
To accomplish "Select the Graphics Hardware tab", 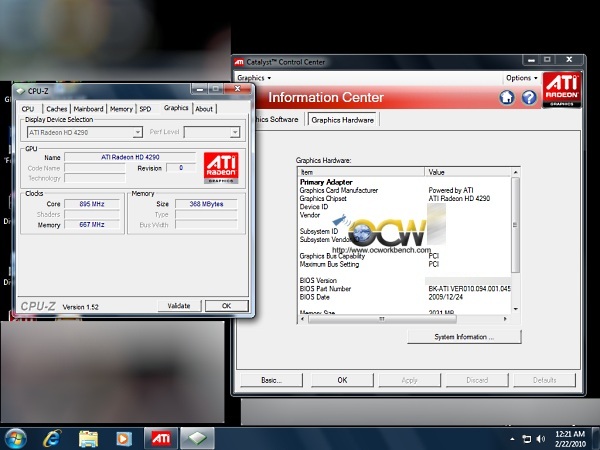I will [x=342, y=120].
